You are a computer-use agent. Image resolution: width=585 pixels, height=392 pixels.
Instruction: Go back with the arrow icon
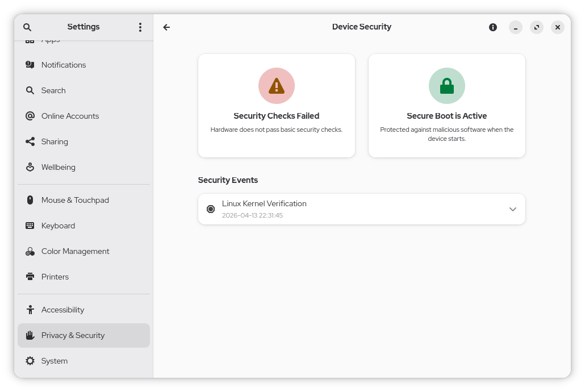pos(166,27)
